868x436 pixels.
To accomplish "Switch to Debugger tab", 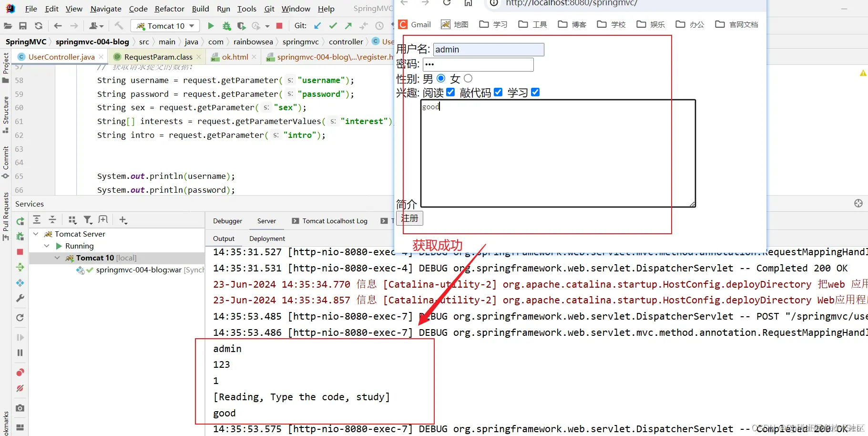I will (227, 221).
